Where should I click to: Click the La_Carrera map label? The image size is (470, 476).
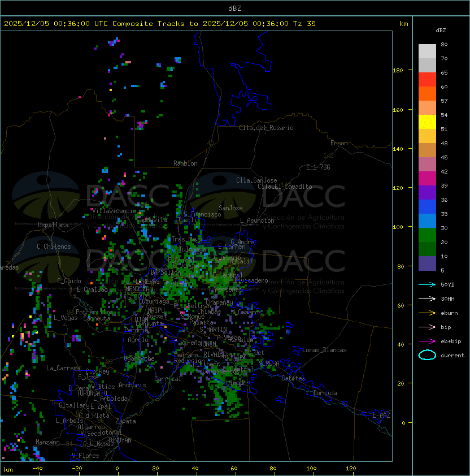tap(63, 368)
